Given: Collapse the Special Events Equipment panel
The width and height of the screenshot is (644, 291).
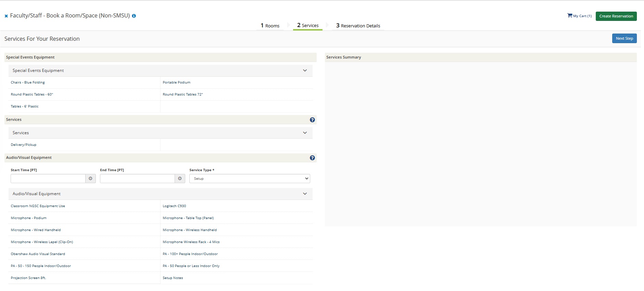Looking at the screenshot, I should [x=305, y=71].
